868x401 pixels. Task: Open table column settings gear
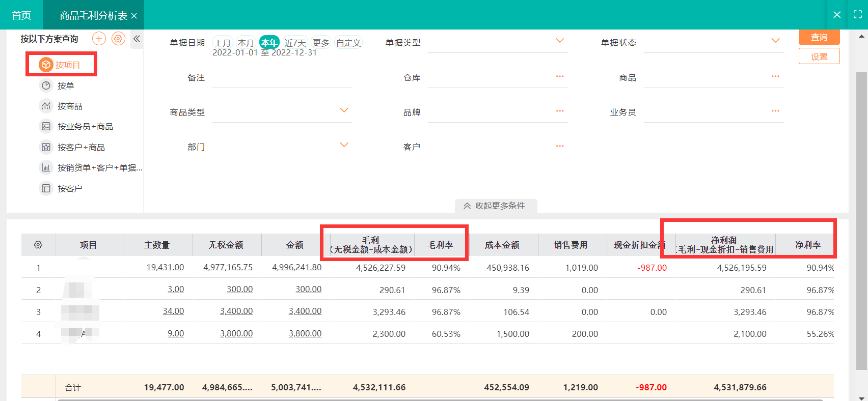tap(38, 245)
